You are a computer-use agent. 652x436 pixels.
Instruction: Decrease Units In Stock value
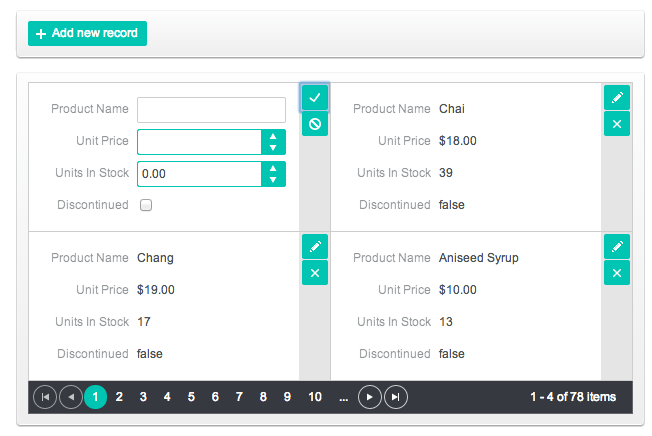click(273, 180)
